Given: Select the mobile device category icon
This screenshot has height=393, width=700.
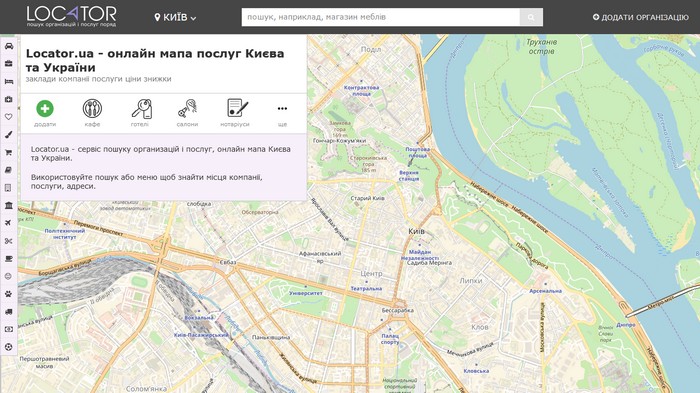Looking at the screenshot, I should [x=8, y=188].
